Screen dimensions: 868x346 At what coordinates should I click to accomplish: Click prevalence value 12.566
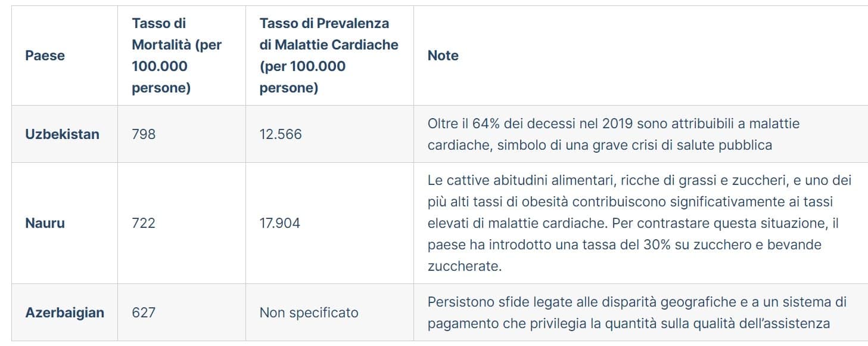[x=281, y=134]
